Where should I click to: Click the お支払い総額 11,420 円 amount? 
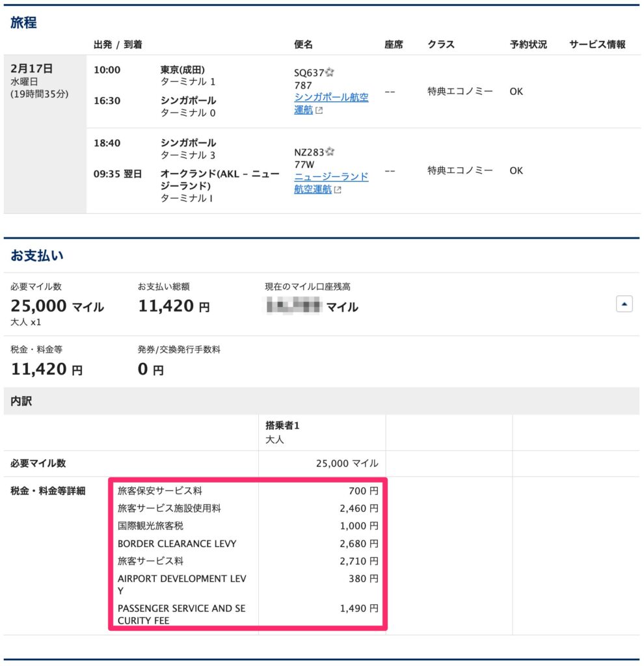[x=174, y=306]
